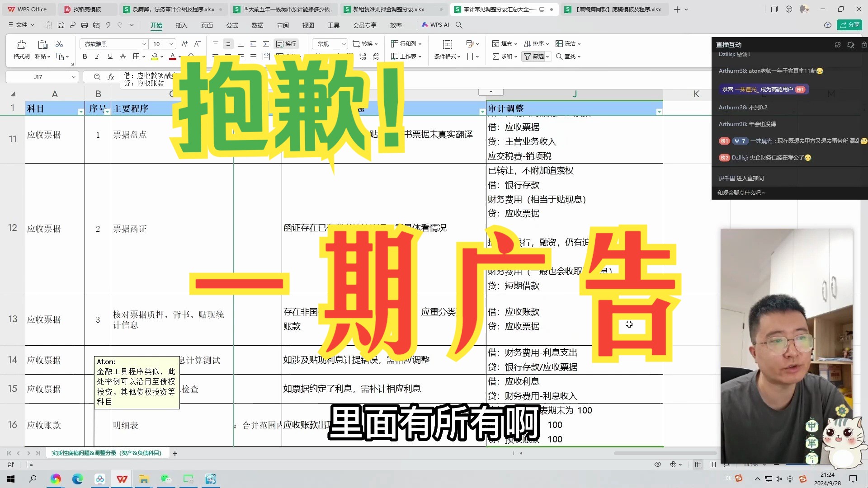The width and height of the screenshot is (868, 488).
Task: Click the 转换 convert button
Action: point(365,44)
